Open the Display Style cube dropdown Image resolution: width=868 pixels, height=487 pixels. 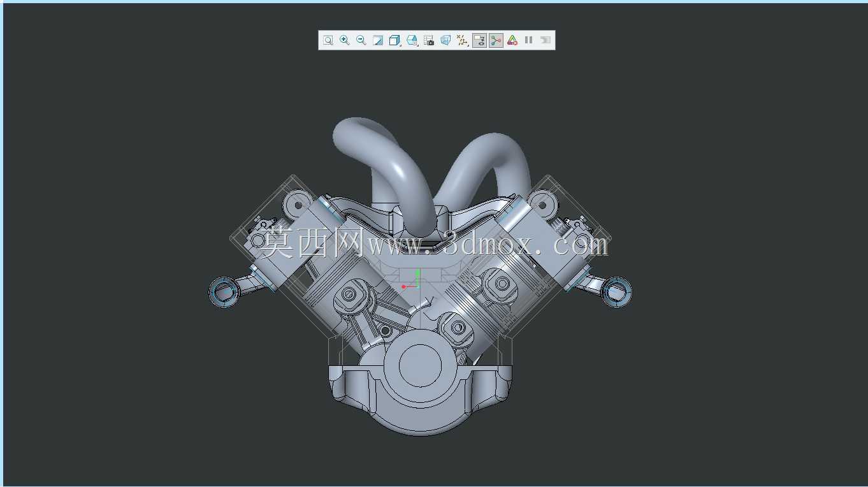pyautogui.click(x=394, y=40)
